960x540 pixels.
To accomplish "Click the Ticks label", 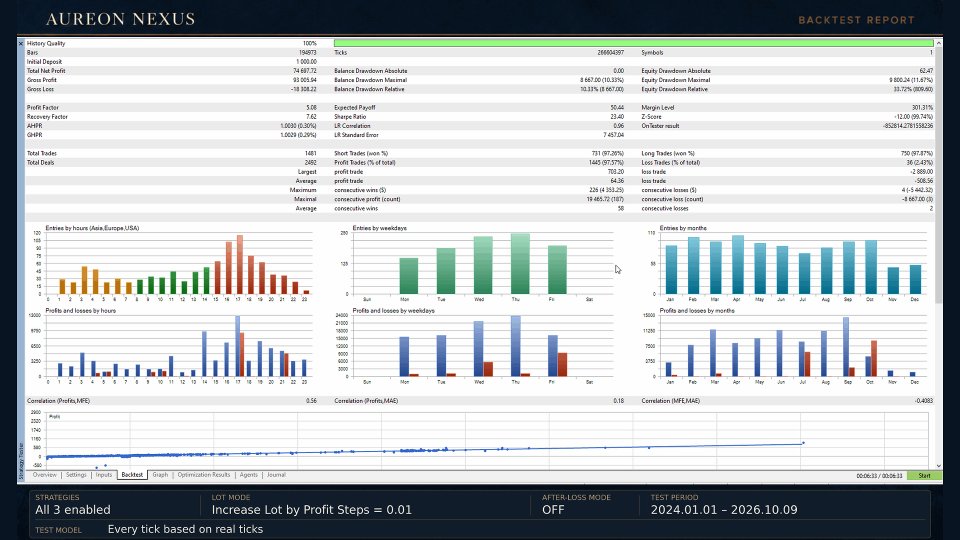I will (x=340, y=53).
